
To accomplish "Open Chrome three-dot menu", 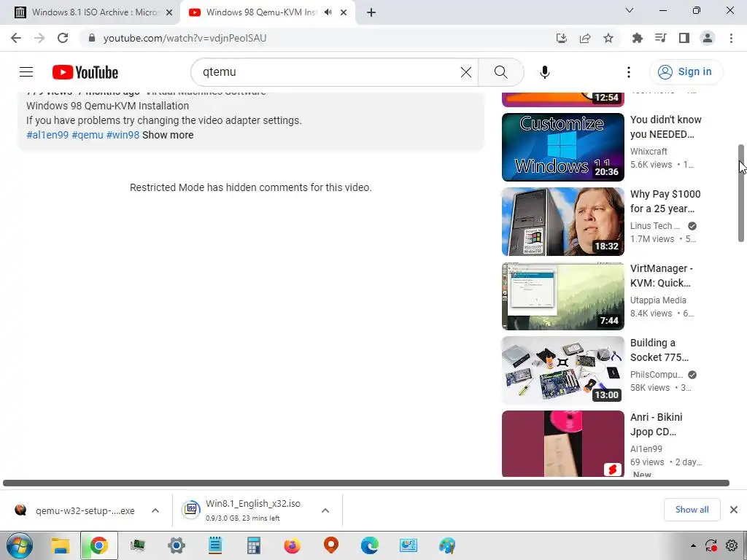I will tap(731, 38).
